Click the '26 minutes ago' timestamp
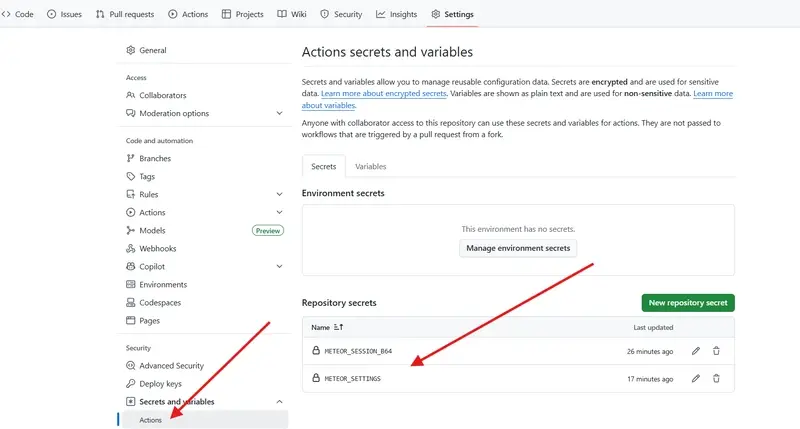Image resolution: width=800 pixels, height=429 pixels. 650,351
